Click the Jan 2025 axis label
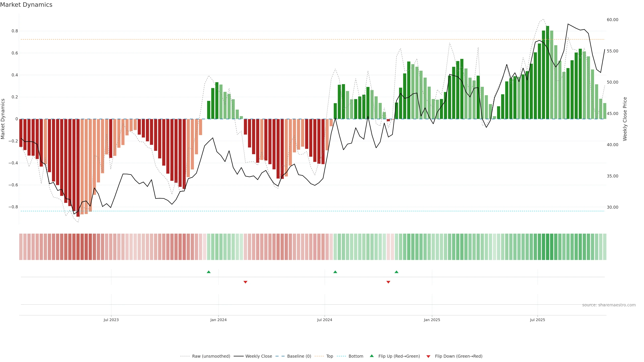Image resolution: width=644 pixels, height=362 pixels. 432,320
